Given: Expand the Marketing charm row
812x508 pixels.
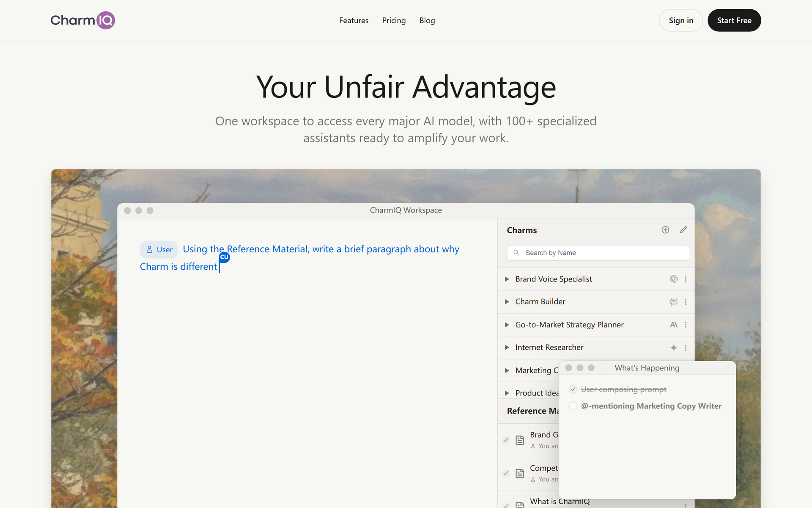Looking at the screenshot, I should point(507,370).
